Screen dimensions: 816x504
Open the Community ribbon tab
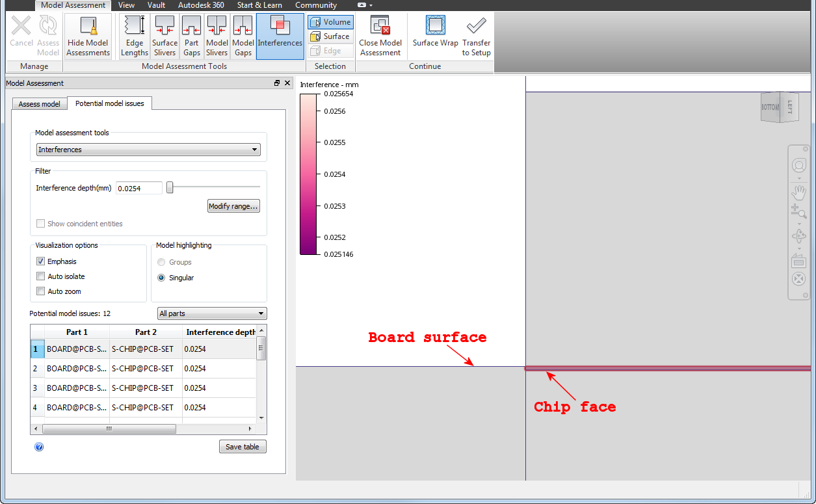click(x=316, y=5)
